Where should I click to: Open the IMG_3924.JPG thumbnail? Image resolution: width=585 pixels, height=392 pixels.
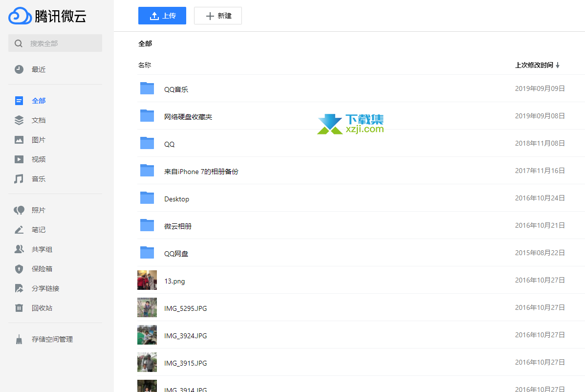[x=147, y=335]
